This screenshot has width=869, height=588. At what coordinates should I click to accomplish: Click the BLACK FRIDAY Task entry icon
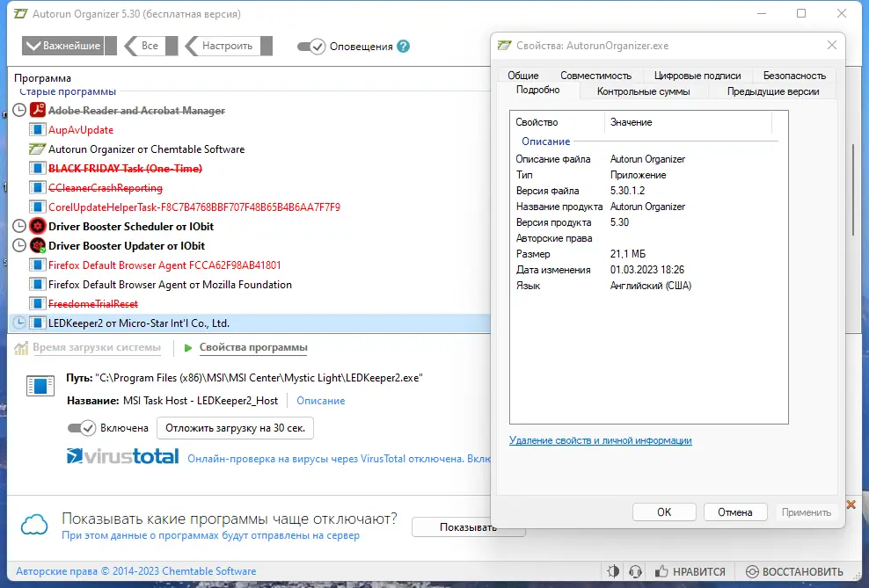click(x=37, y=169)
